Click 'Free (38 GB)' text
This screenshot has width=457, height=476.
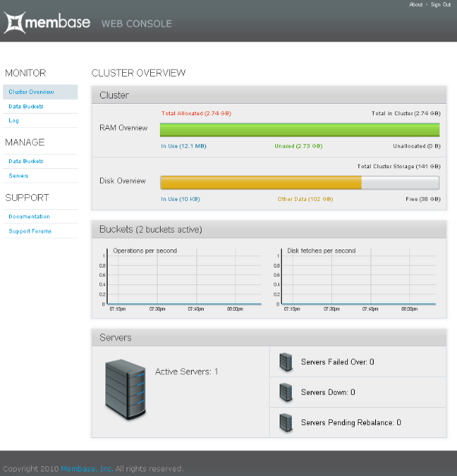click(x=423, y=199)
